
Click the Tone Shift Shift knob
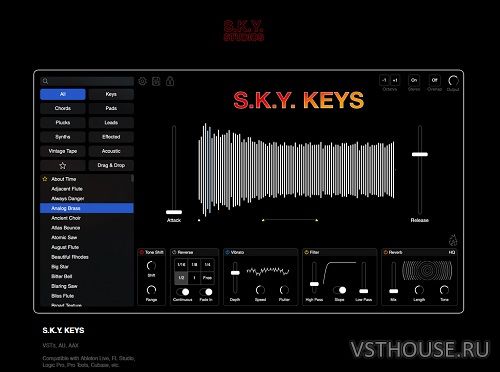point(151,266)
